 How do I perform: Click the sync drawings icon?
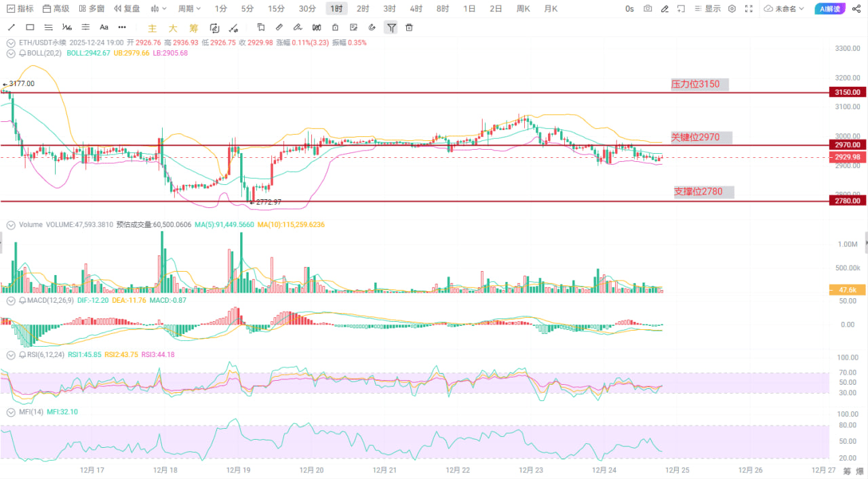(x=214, y=28)
